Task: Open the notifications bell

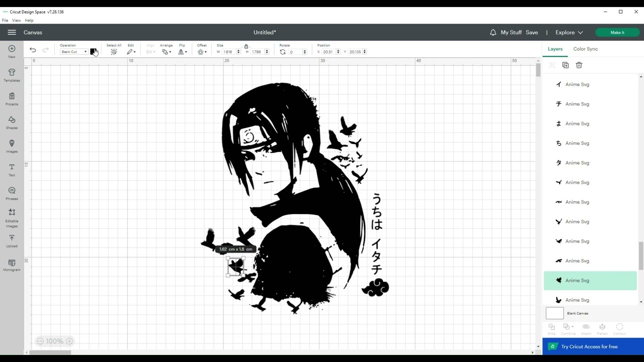Action: [493, 32]
